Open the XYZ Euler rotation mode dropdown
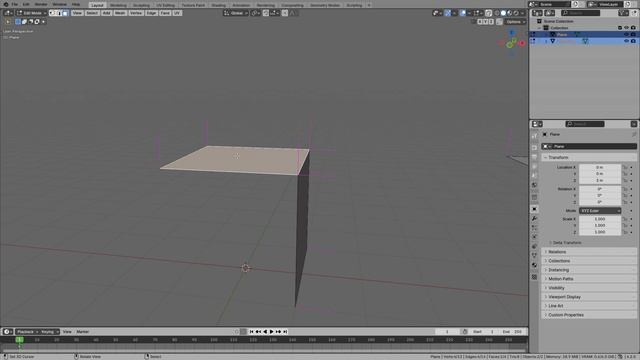This screenshot has width=640, height=360. pos(600,211)
